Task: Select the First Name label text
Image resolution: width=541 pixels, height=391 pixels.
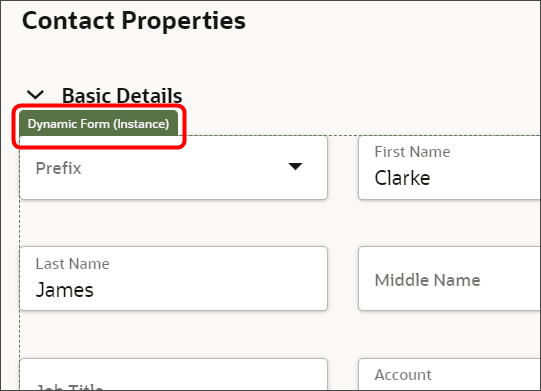Action: [x=412, y=152]
